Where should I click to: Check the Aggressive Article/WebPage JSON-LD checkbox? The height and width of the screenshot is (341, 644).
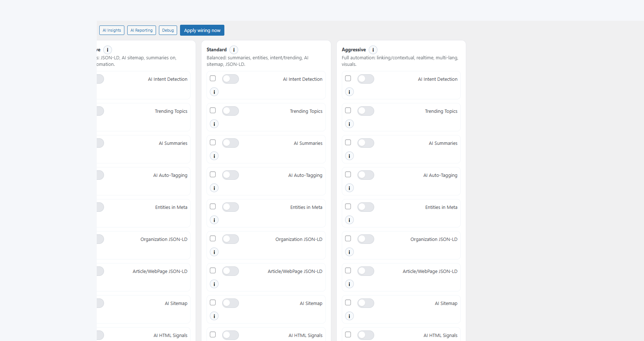point(348,270)
